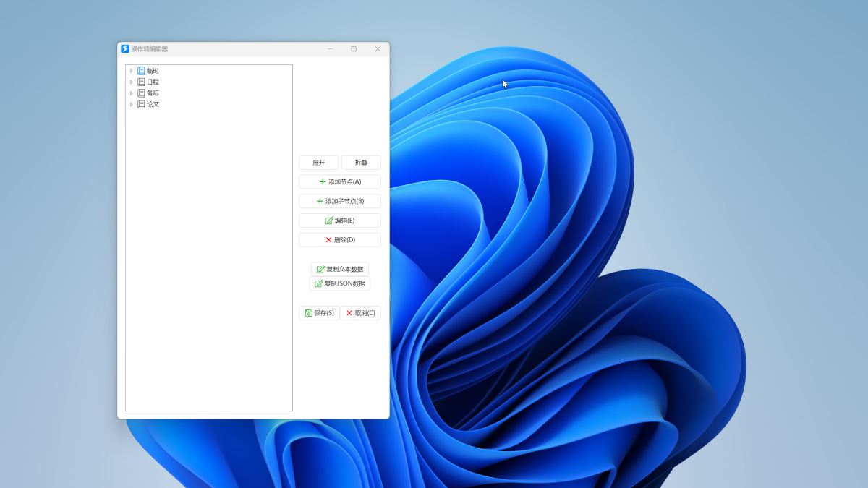The image size is (868, 488).
Task: Minimize the 操作项编辑器 window
Action: tap(331, 48)
